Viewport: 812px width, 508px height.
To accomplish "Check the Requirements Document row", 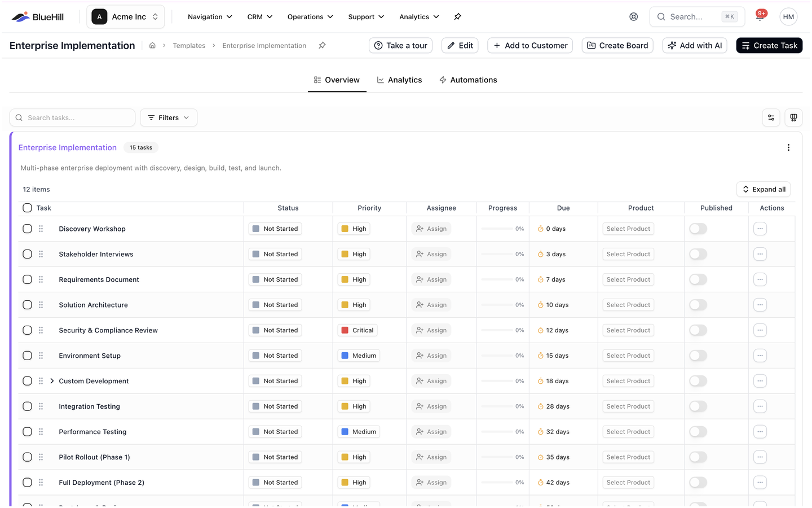I will tap(27, 279).
